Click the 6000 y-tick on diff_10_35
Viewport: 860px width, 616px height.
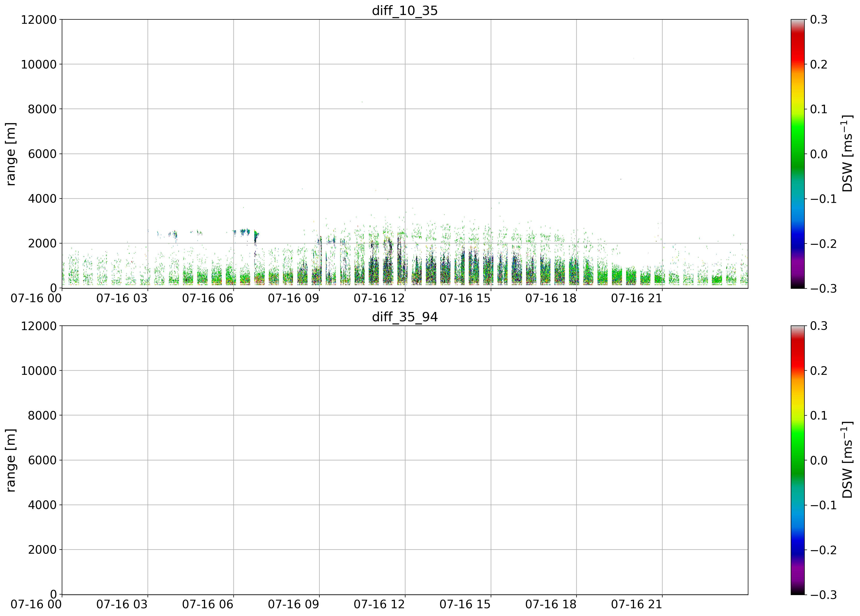[x=42, y=154]
